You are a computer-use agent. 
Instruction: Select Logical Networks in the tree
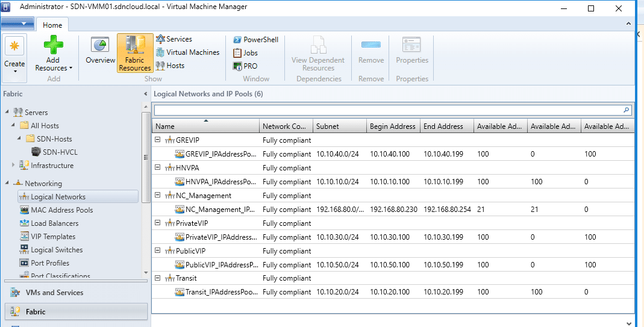[x=78, y=197]
